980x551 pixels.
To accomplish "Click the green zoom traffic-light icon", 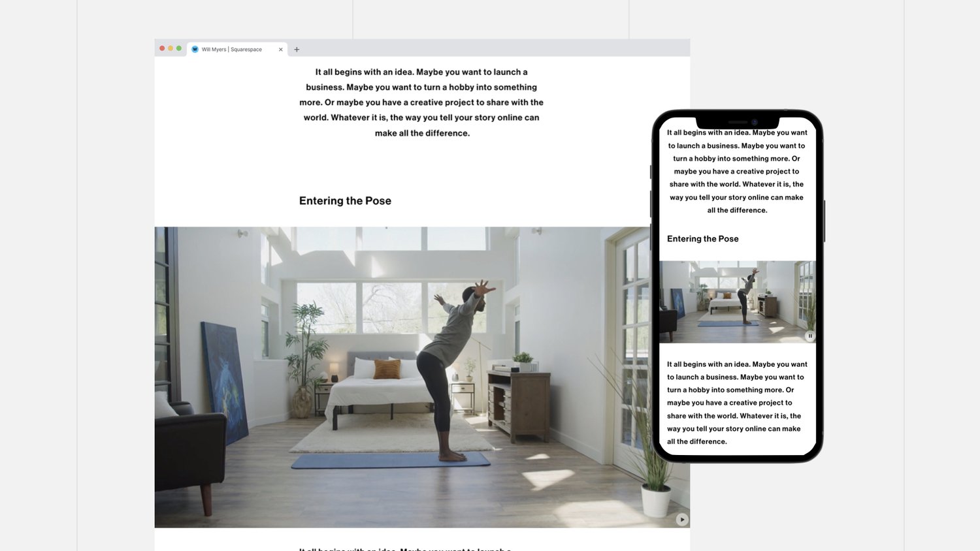I will click(x=178, y=48).
